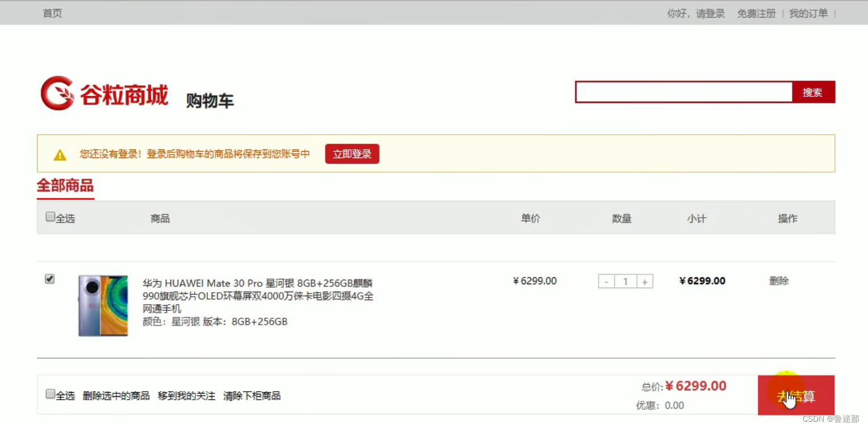Click the 数量 column header

[621, 218]
